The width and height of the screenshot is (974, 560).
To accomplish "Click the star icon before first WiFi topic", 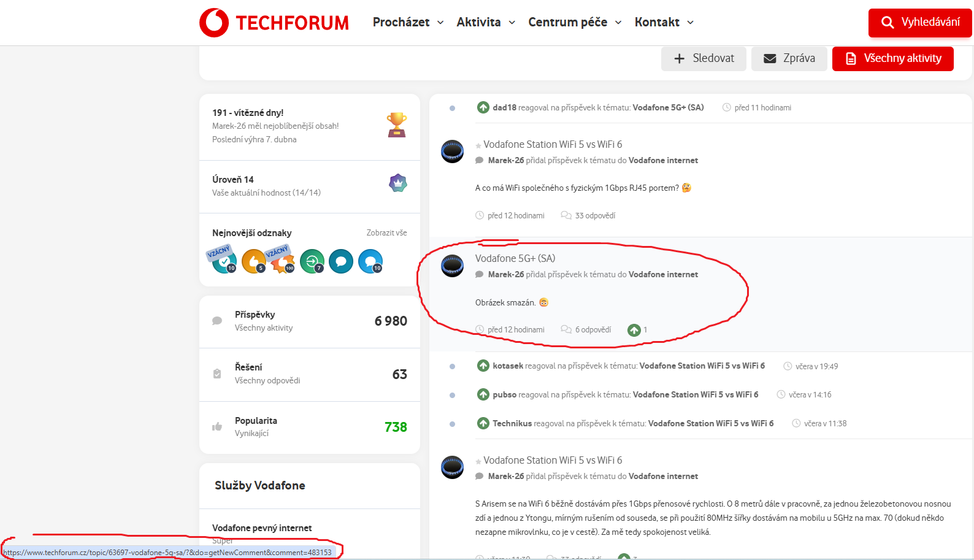I will (478, 146).
